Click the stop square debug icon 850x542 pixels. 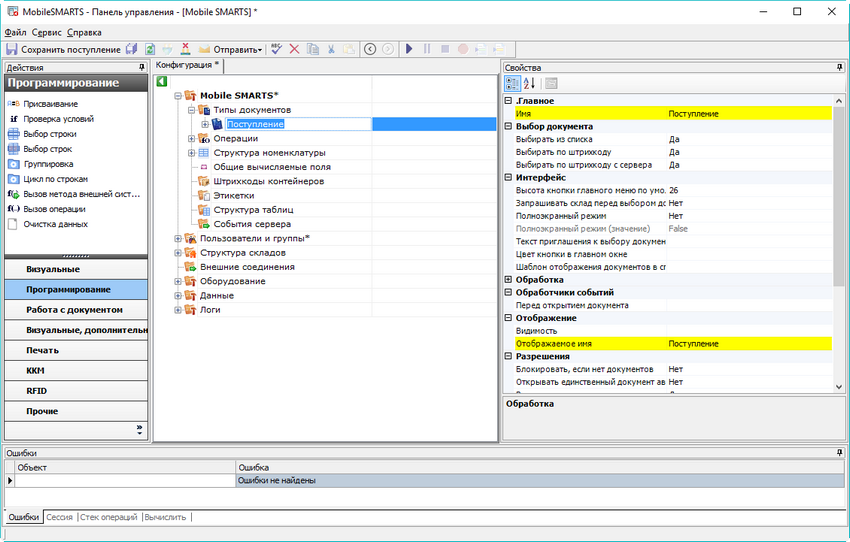(445, 49)
